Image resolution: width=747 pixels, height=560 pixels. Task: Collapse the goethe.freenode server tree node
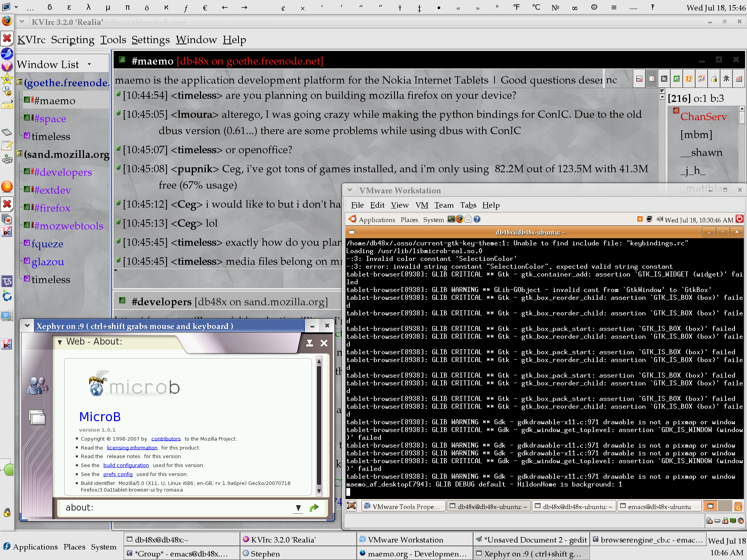(19, 82)
